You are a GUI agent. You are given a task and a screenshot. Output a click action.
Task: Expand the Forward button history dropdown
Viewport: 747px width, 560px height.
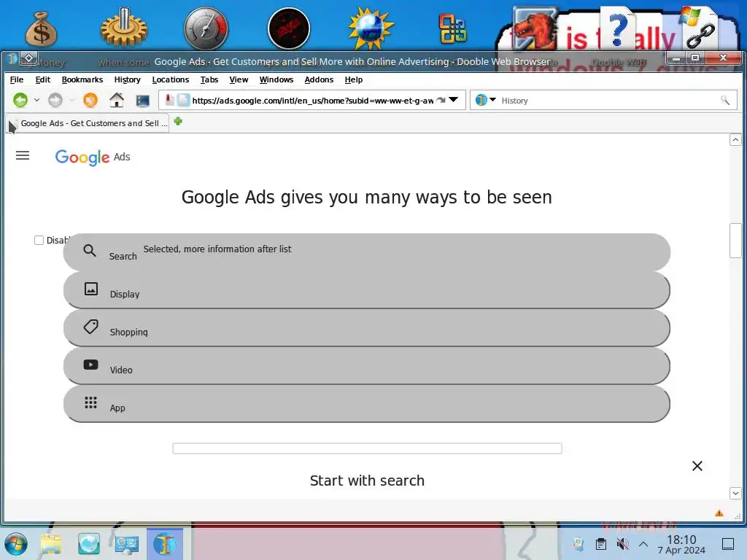coord(71,100)
